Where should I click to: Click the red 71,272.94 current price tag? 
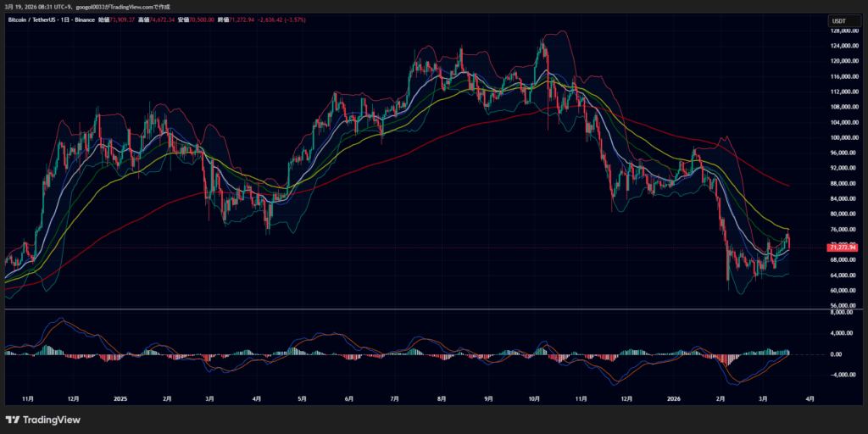(x=843, y=247)
